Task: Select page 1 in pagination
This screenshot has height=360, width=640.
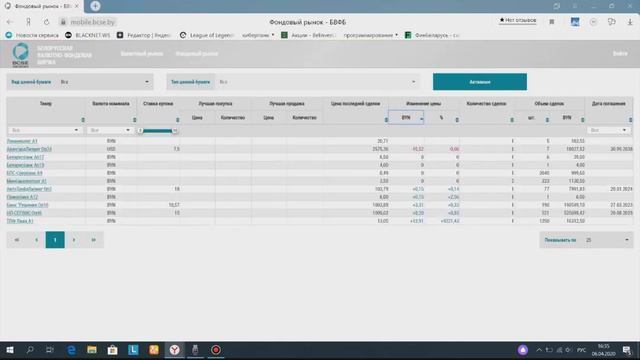Action: [55, 240]
